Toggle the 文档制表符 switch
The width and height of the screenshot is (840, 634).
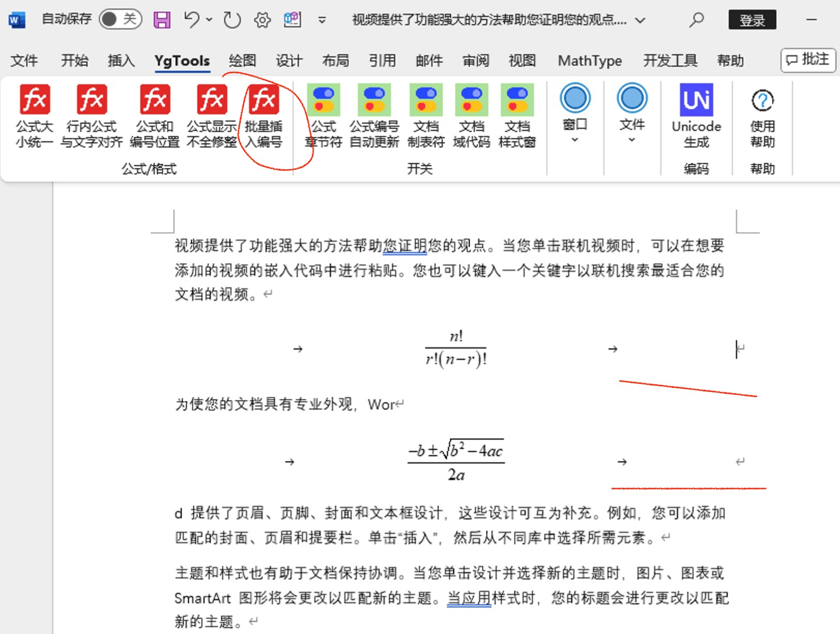coord(426,116)
